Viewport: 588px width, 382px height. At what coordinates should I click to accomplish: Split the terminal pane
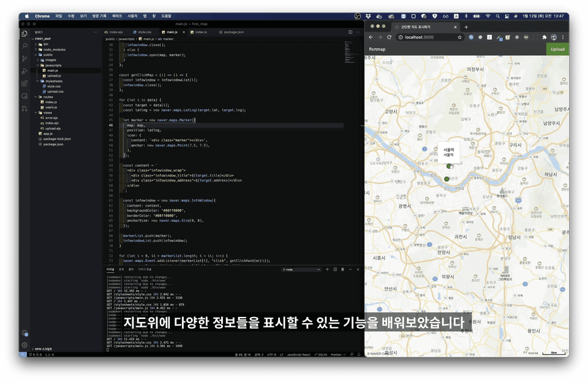[x=335, y=269]
